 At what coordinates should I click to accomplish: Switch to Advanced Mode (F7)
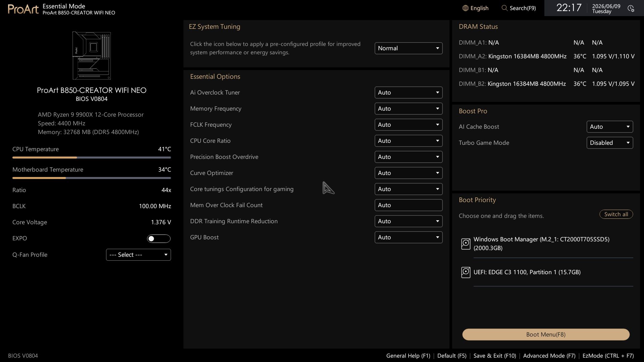click(549, 356)
